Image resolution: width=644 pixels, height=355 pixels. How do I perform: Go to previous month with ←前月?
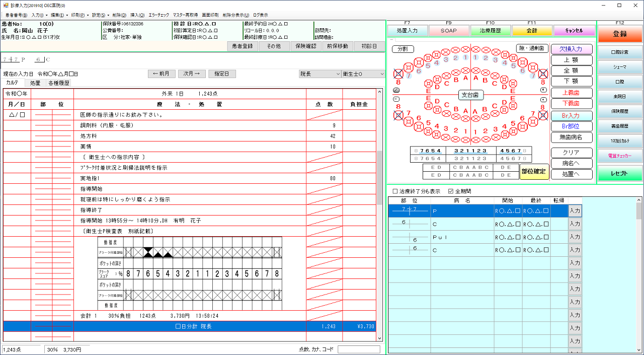tap(162, 74)
